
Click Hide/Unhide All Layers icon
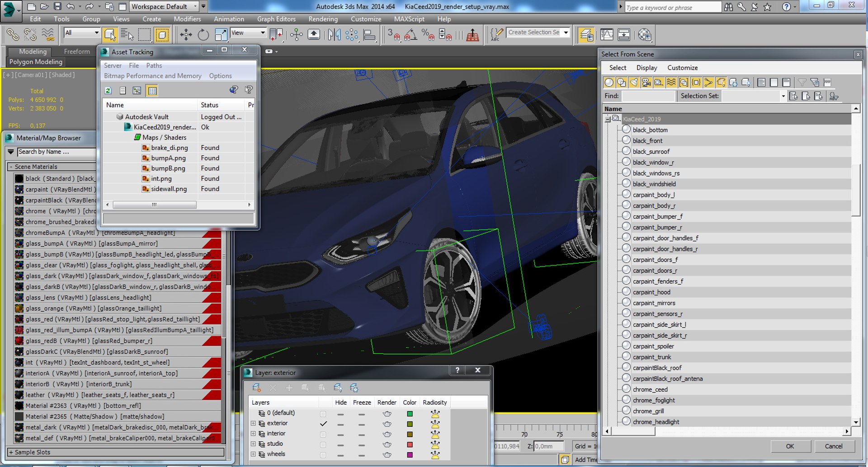[x=338, y=388]
